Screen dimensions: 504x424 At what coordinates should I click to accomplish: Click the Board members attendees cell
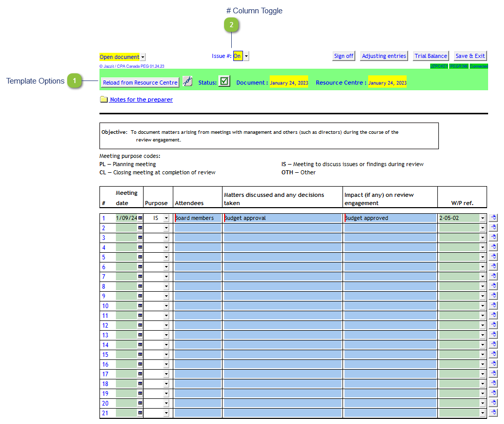point(198,218)
